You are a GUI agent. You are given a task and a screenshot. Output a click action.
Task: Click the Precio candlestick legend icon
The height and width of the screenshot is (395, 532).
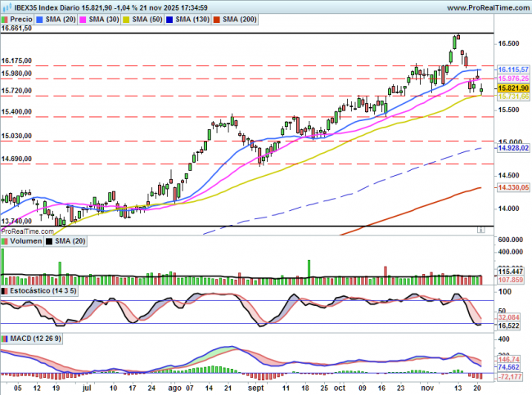tap(7, 17)
